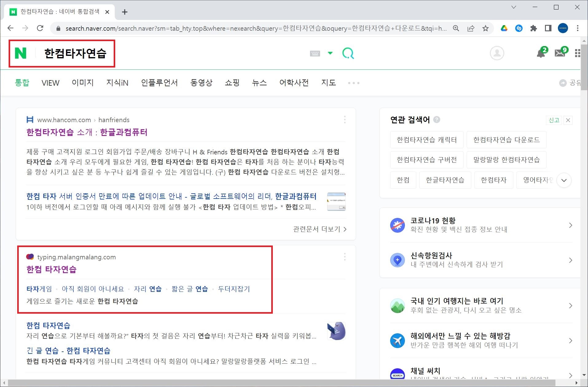588x387 pixels.
Task: Click the Shazam extension icon
Action: point(519,28)
